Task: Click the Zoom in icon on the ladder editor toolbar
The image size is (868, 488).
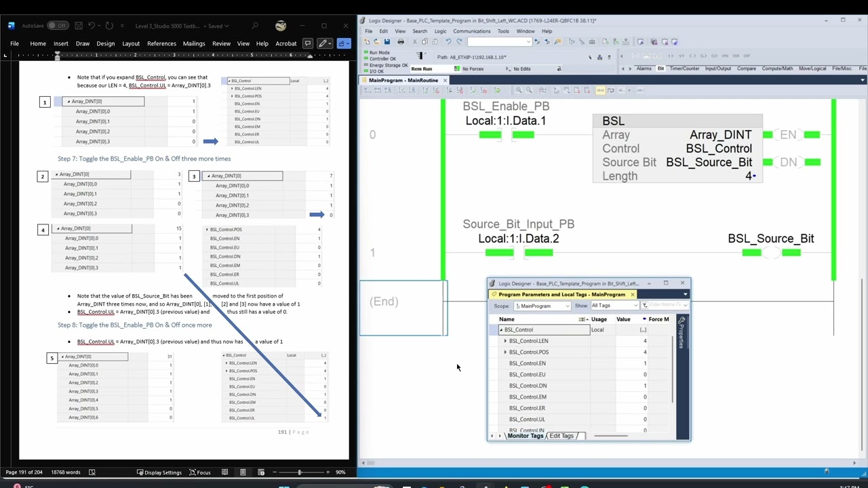Action: point(519,90)
